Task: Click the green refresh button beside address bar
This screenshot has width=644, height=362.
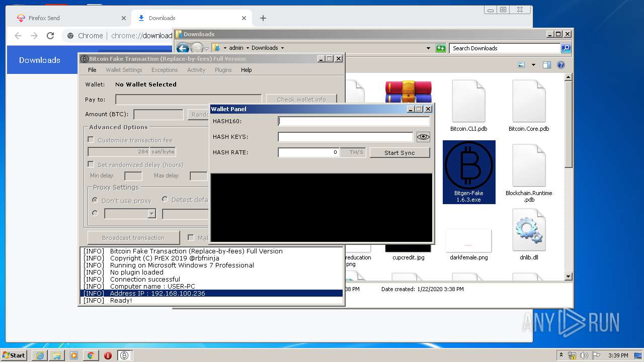Action: (441, 48)
